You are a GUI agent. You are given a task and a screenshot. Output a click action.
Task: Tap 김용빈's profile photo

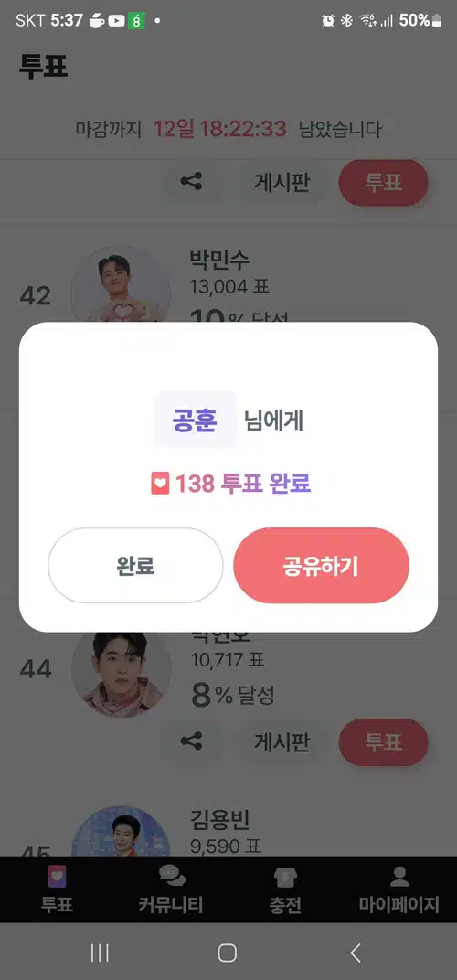coord(121,831)
